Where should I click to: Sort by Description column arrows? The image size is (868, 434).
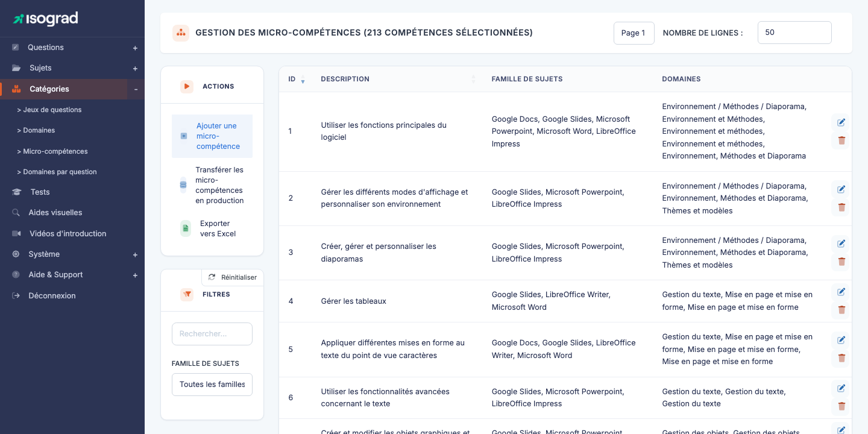pyautogui.click(x=473, y=79)
